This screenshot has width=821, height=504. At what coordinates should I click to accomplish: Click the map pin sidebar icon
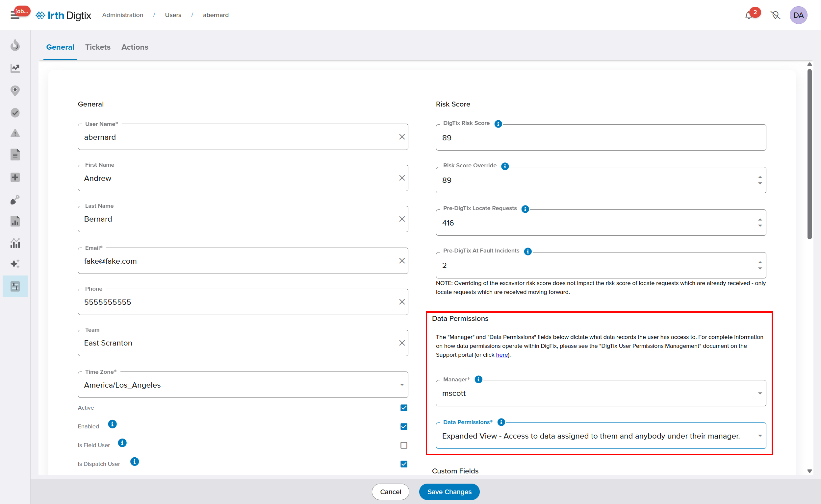point(15,90)
